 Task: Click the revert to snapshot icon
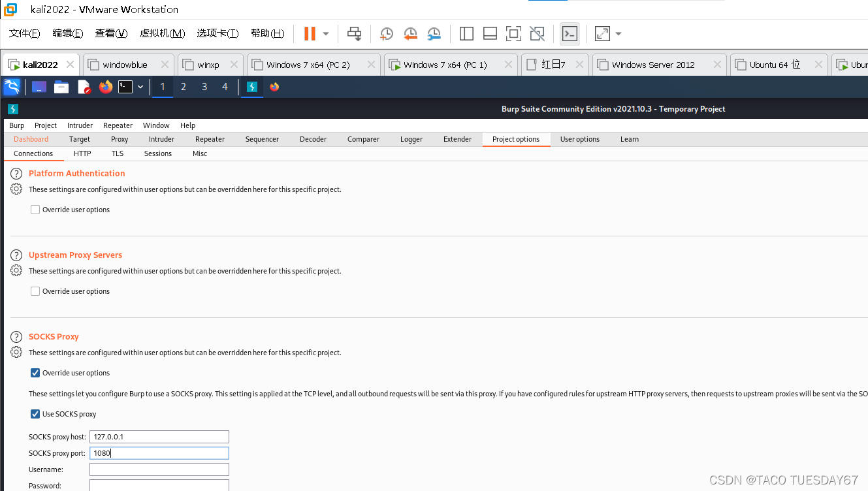point(410,34)
